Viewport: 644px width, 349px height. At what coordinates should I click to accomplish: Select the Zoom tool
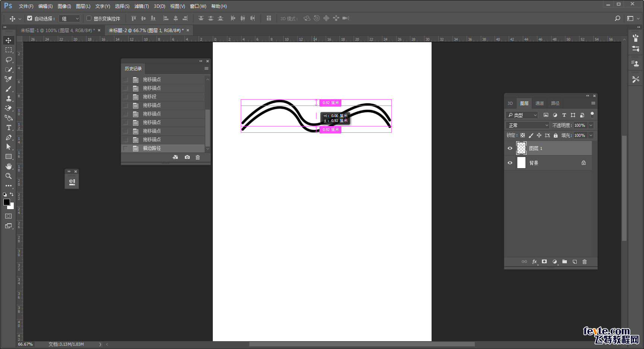point(9,176)
